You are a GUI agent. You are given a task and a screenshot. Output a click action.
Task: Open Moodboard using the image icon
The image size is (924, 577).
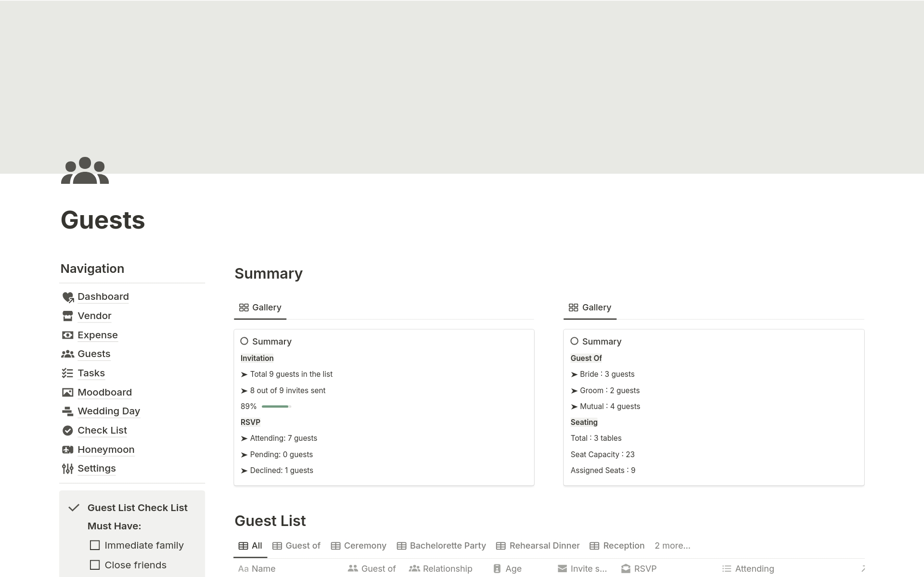click(68, 392)
